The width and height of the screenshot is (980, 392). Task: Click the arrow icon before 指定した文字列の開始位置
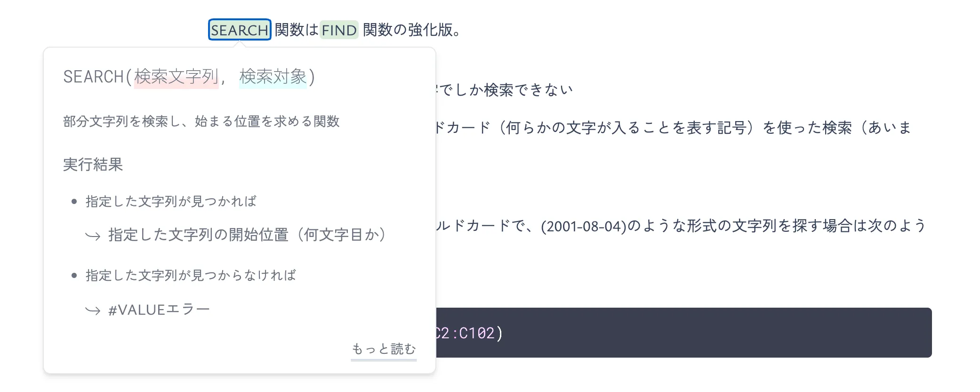coord(93,236)
